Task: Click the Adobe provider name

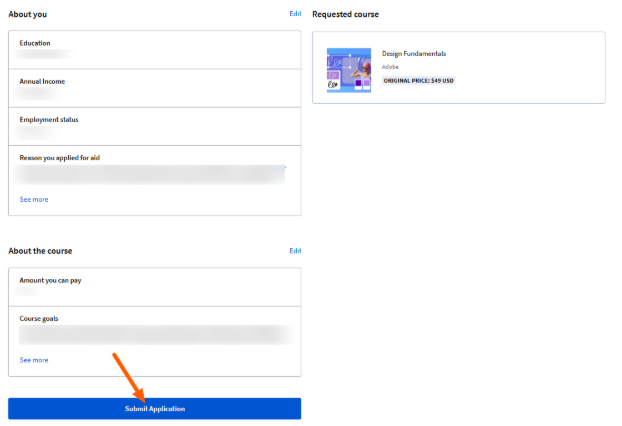Action: (390, 67)
